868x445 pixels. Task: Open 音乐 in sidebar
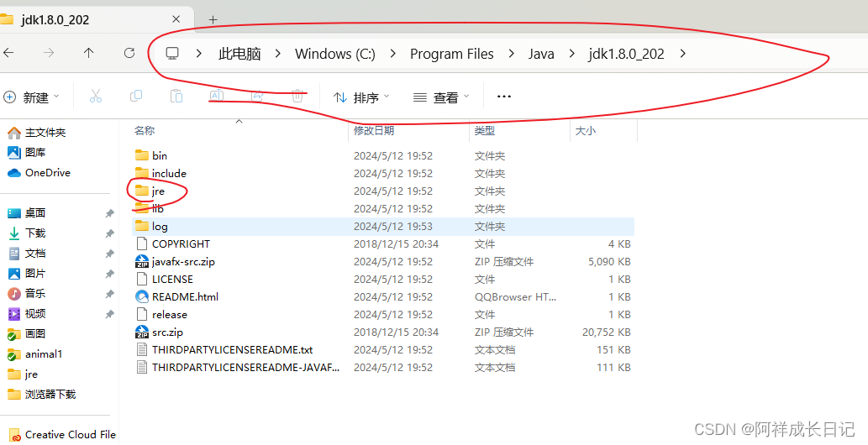[x=27, y=293]
